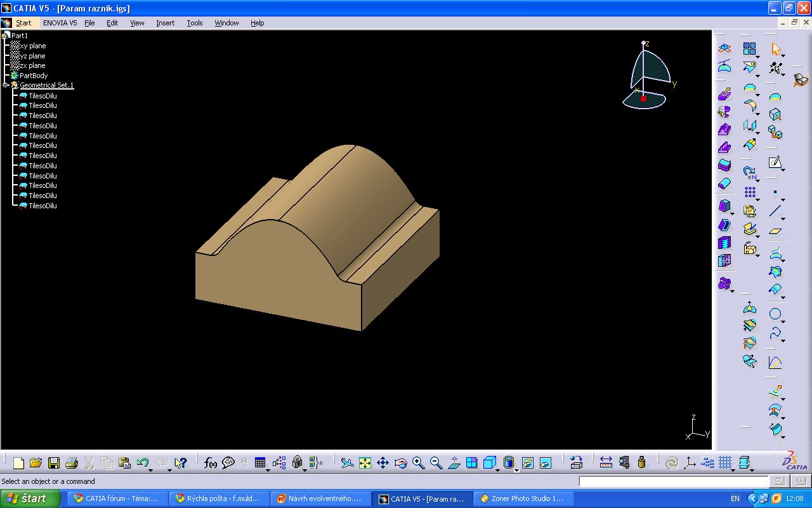The width and height of the screenshot is (812, 508).
Task: Expand the Undo history dropdown arrow
Action: pos(150,470)
